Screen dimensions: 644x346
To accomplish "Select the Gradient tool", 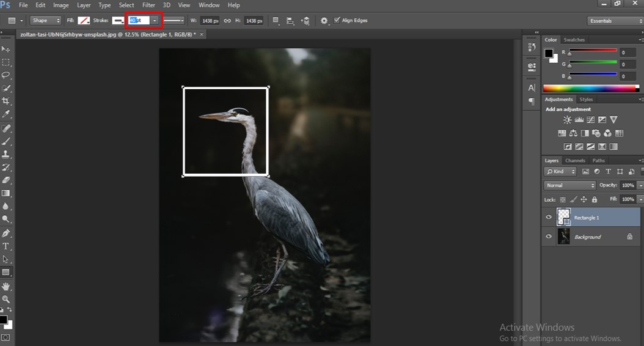I will pyautogui.click(x=5, y=193).
